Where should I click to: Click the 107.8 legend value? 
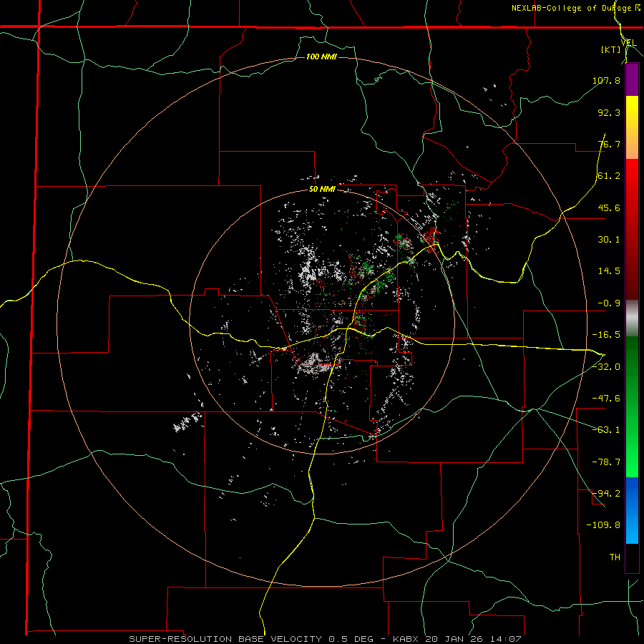[x=606, y=80]
